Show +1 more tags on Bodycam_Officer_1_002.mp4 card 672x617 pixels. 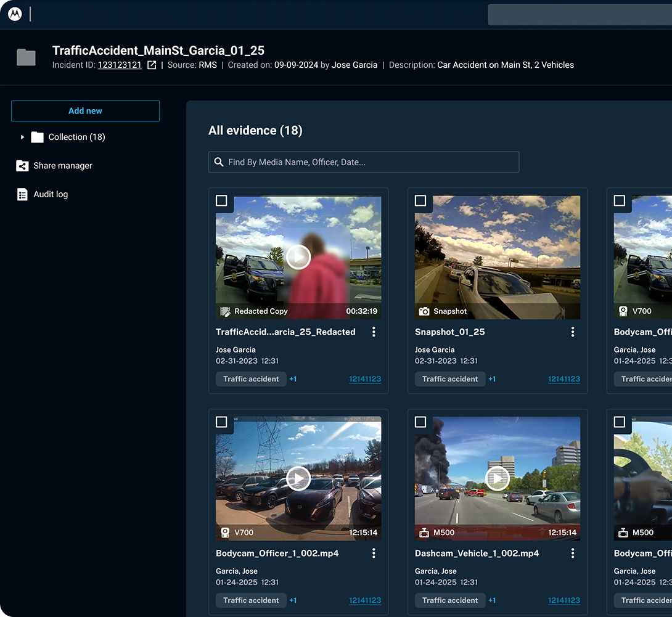[x=293, y=601]
